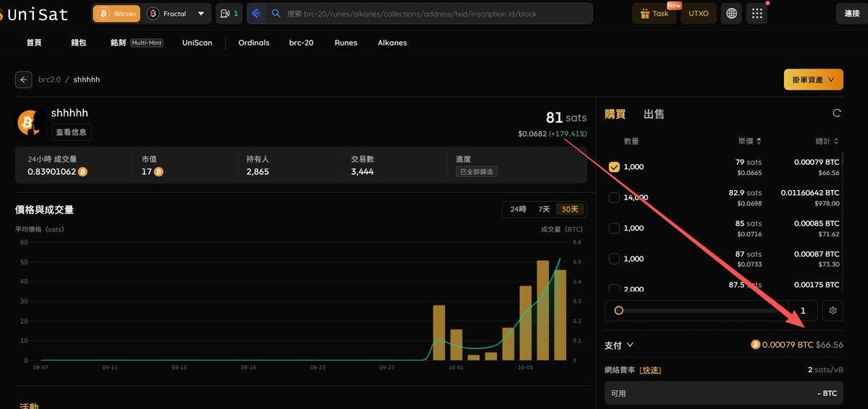Open the 首頁 home tab
The width and height of the screenshot is (868, 409).
tap(34, 43)
